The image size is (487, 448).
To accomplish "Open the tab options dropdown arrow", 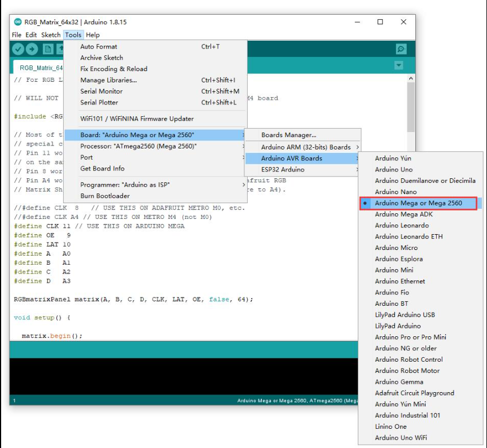I will tap(398, 65).
